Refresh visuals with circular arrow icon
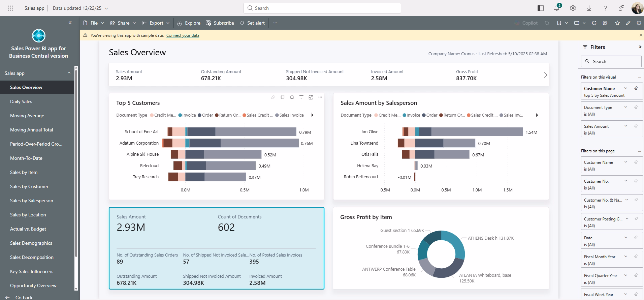 coord(594,23)
